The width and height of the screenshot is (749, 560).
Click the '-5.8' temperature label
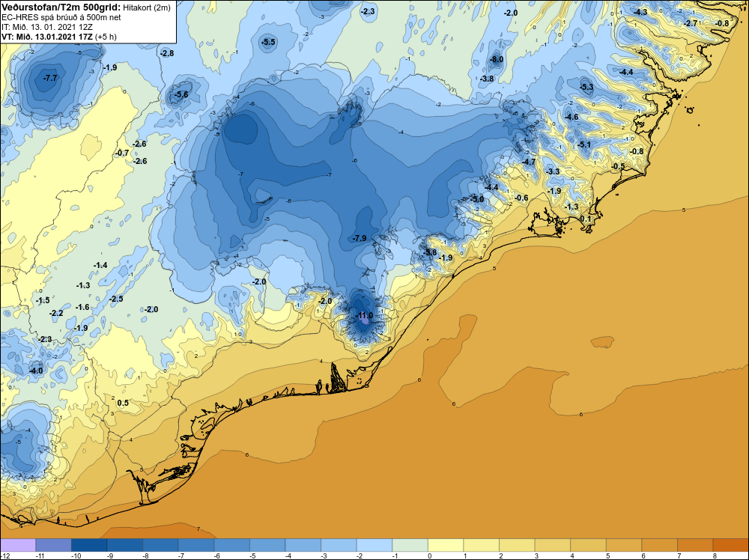click(x=430, y=252)
